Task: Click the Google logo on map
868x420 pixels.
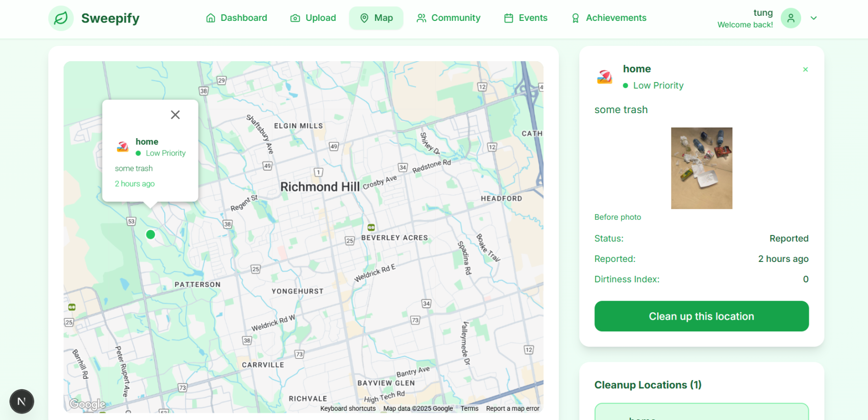Action: tap(87, 404)
